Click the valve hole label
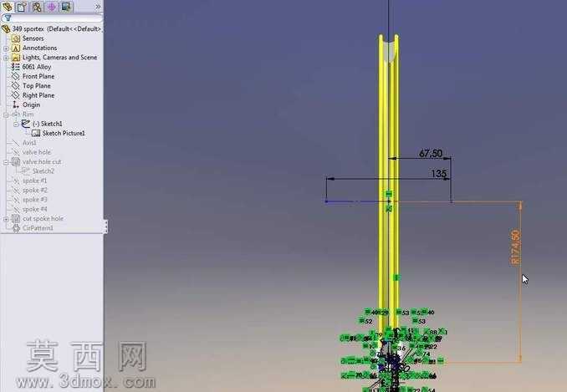The image size is (567, 392). 37,152
